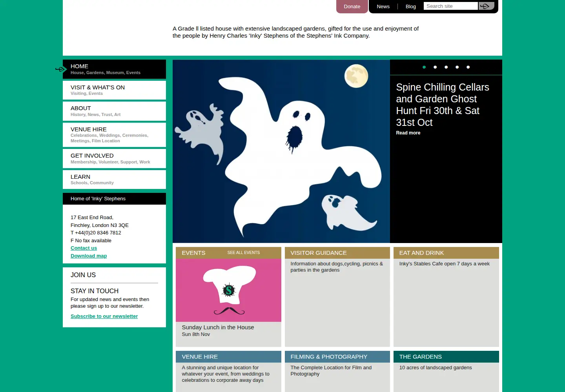Show the fifth carousel slide dot

(468, 67)
